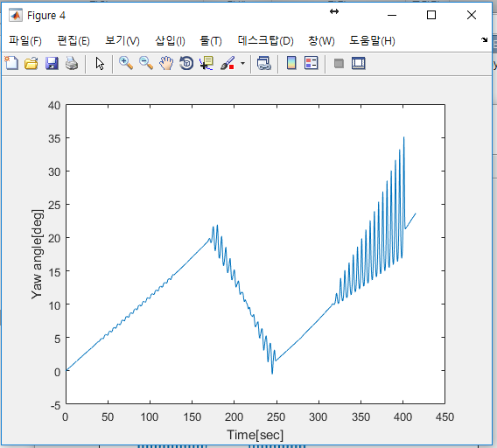The width and height of the screenshot is (497, 448).
Task: Create a new figure with toolbar icon
Action: pos(11,63)
